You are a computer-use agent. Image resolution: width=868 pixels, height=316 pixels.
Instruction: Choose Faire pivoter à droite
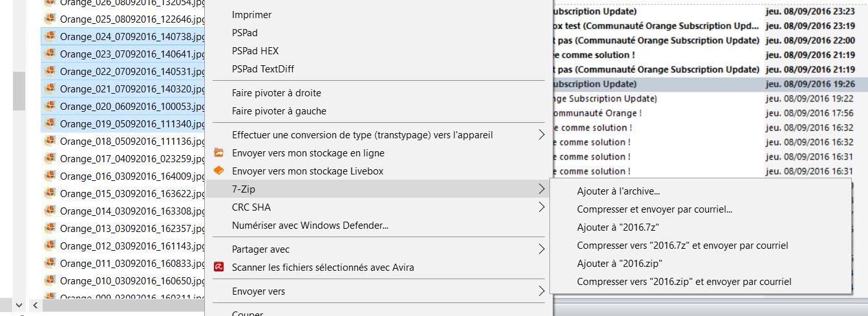click(276, 93)
